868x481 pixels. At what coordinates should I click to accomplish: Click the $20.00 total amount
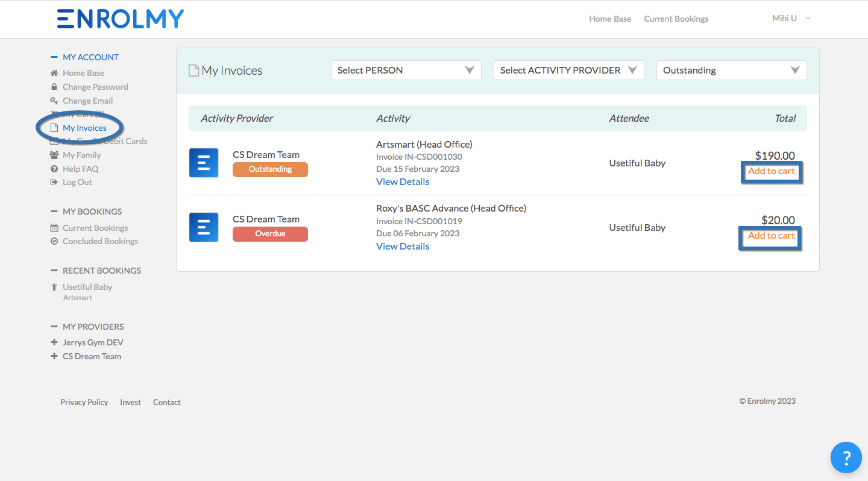click(x=778, y=220)
